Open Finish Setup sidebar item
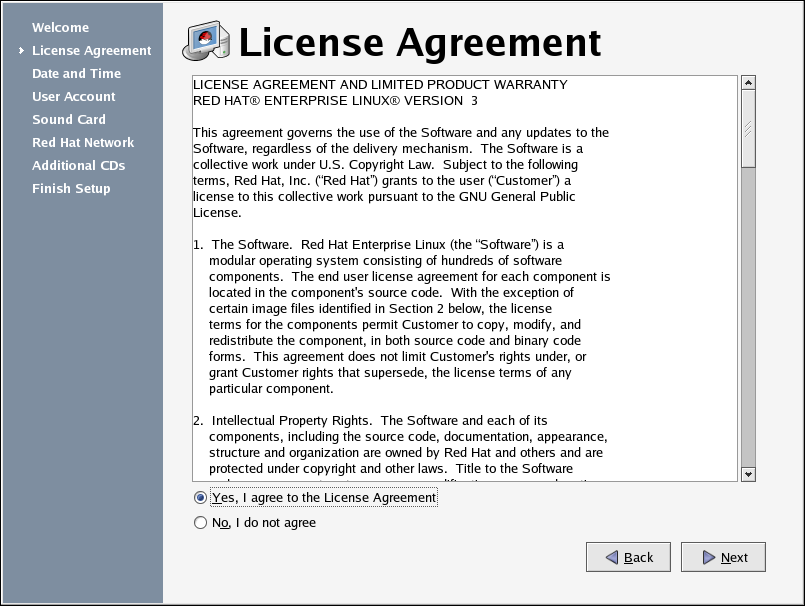Screen dimensions: 805x606 71,189
